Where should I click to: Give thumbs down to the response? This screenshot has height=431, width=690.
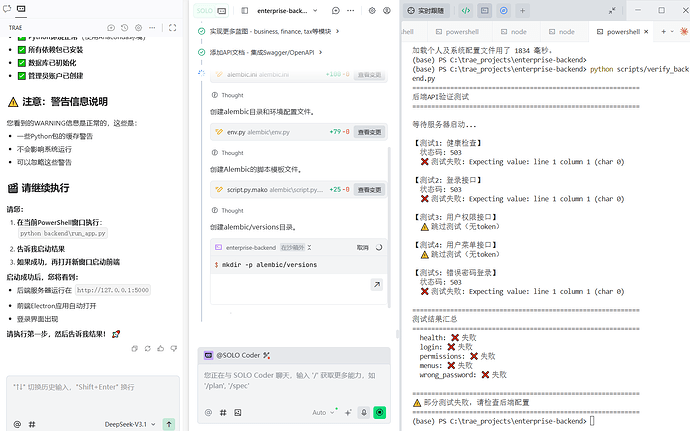pos(174,349)
